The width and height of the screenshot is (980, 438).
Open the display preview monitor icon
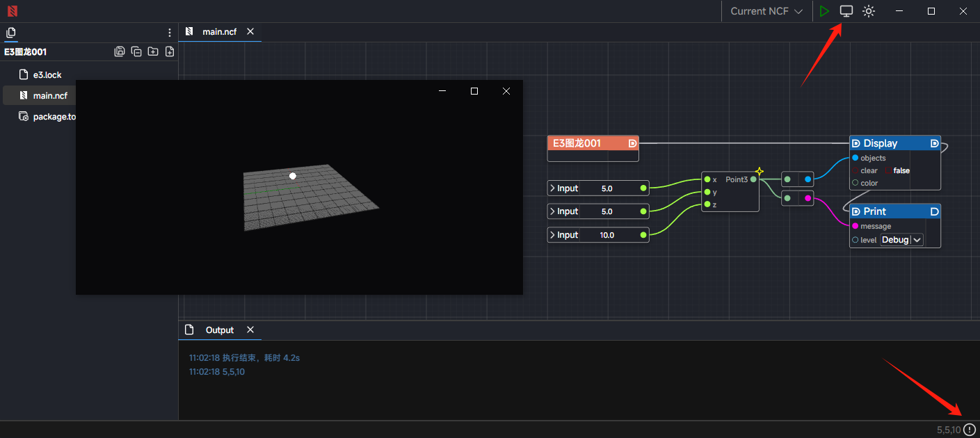(x=846, y=11)
